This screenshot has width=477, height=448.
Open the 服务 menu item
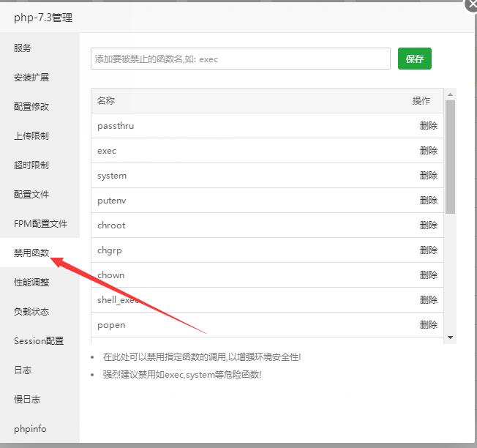point(23,48)
